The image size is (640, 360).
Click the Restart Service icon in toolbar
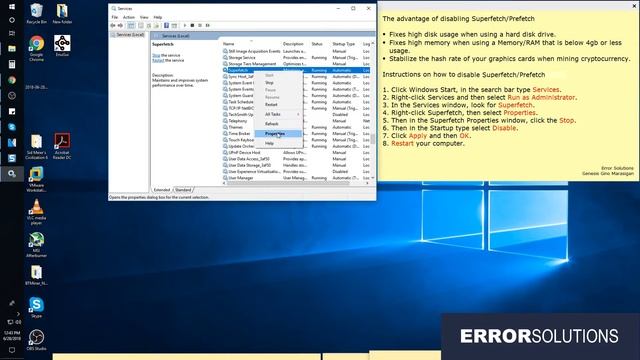(208, 25)
